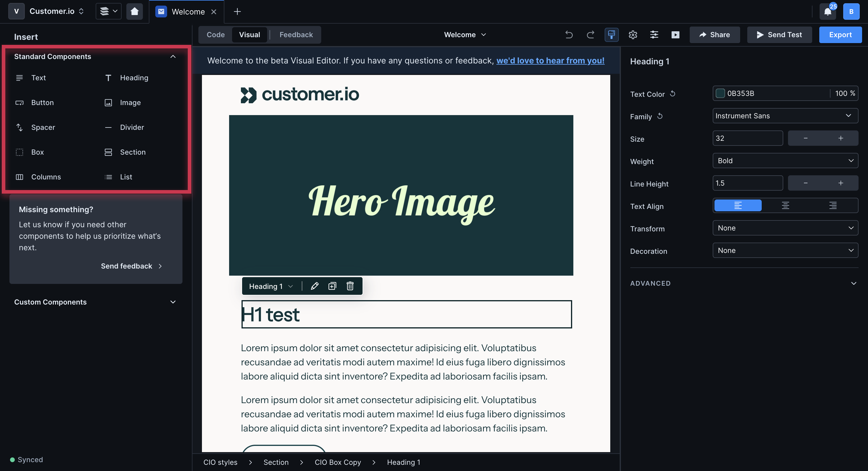Toggle the styles paint roller panel
868x471 pixels.
point(611,35)
